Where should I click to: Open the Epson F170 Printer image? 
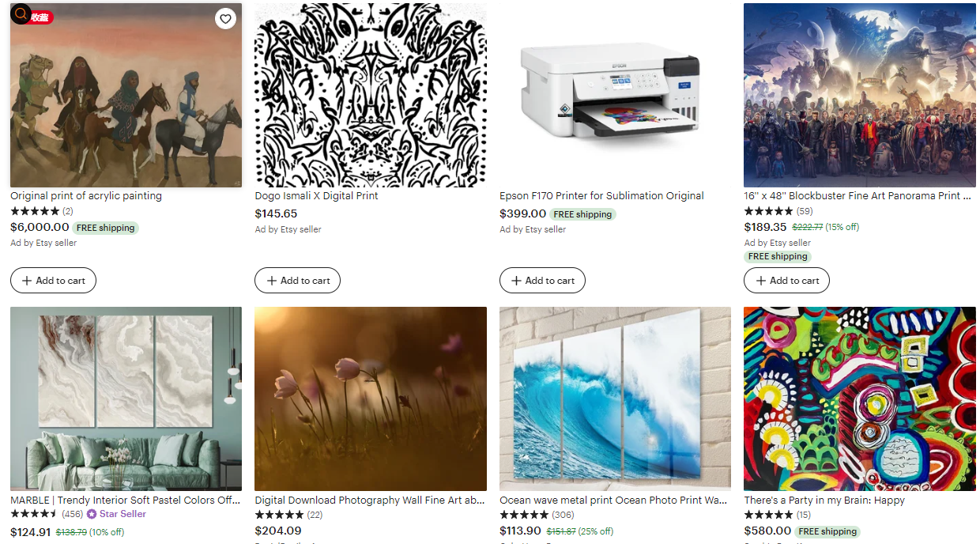point(615,95)
